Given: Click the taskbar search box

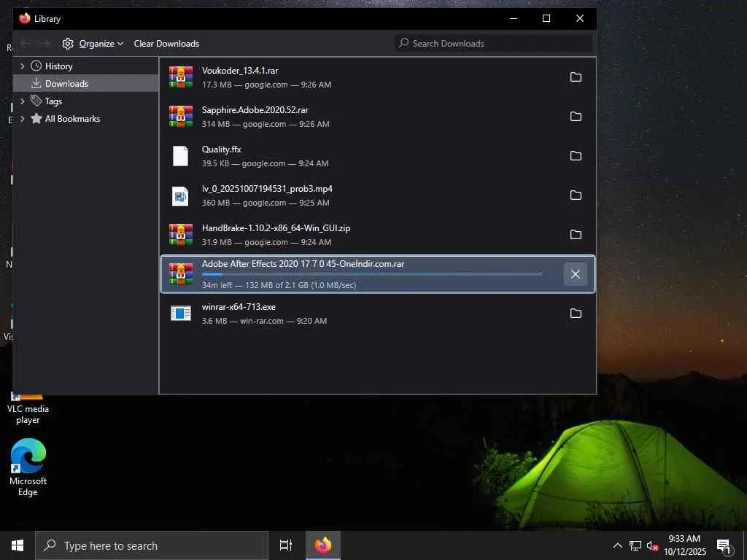Looking at the screenshot, I should coord(152,545).
